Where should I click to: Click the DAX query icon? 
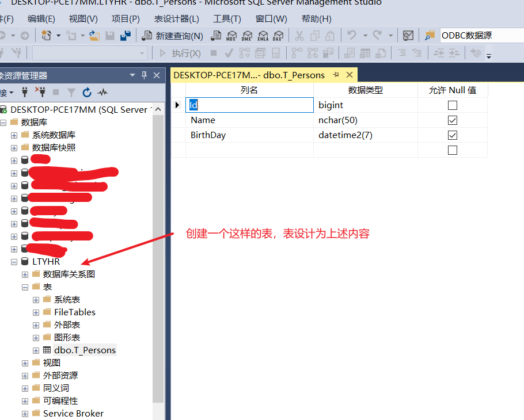click(x=278, y=36)
